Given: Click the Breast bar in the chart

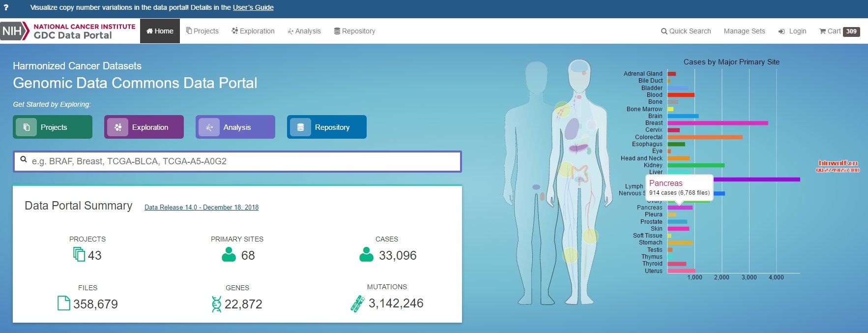Looking at the screenshot, I should point(718,123).
